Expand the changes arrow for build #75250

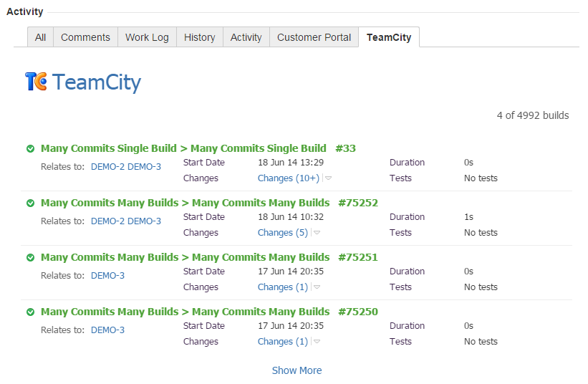coord(317,342)
